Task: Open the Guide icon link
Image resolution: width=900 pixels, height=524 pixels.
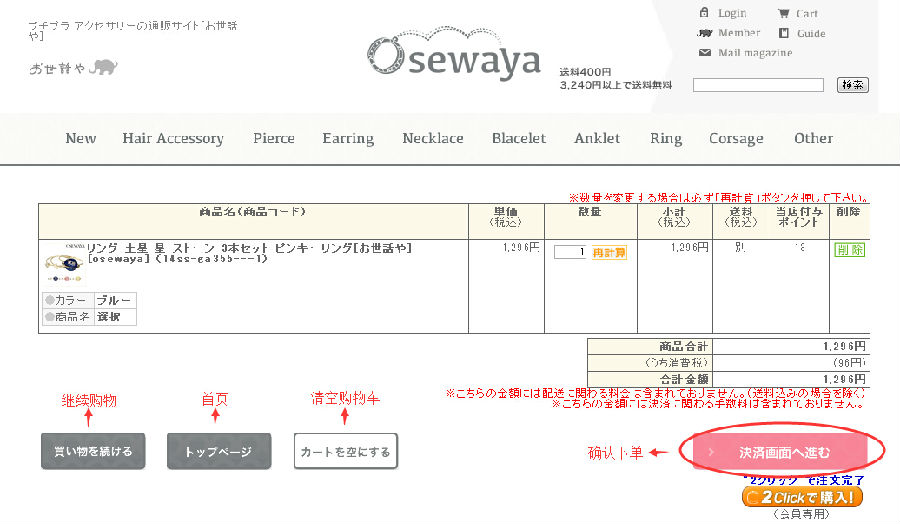Action: tap(802, 33)
